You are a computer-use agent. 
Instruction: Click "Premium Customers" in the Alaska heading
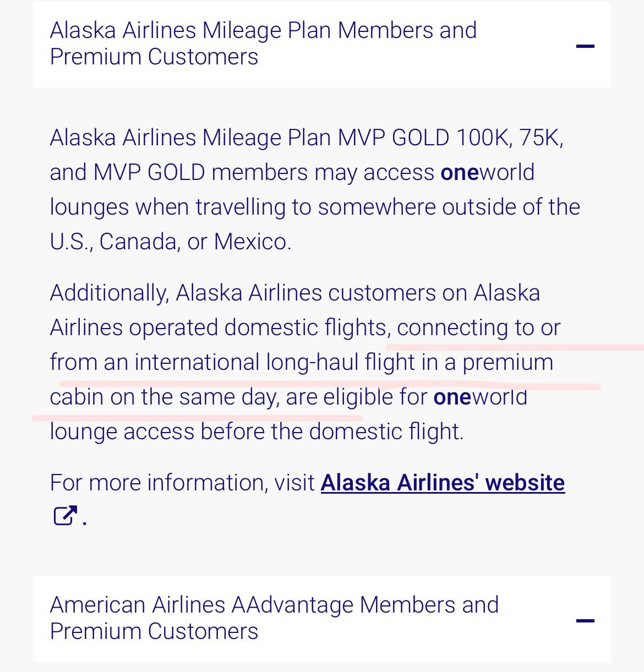(154, 57)
